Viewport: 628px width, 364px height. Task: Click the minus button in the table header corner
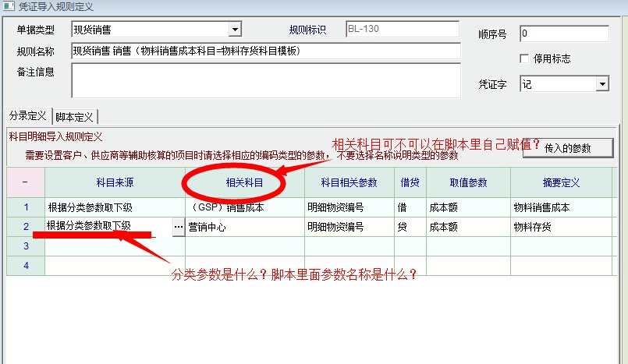(25, 182)
